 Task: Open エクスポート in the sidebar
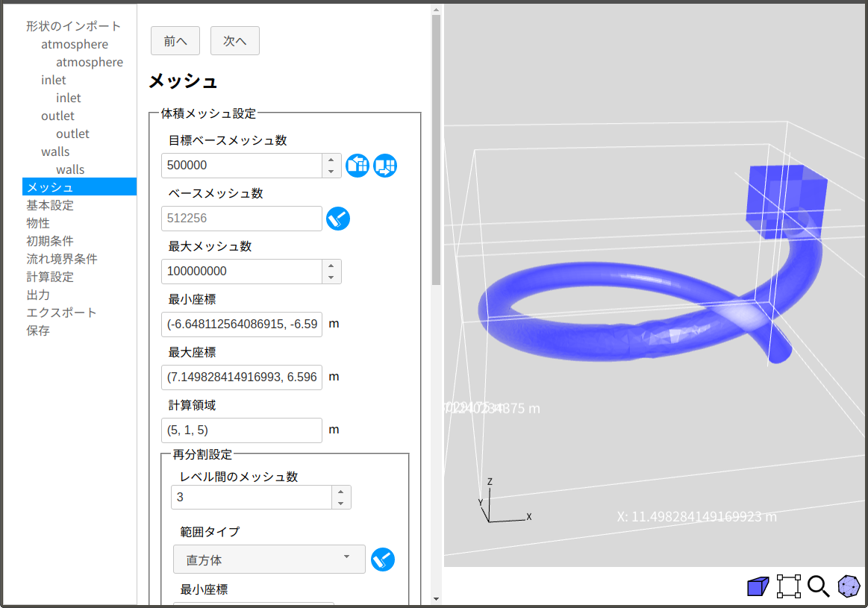tap(61, 313)
